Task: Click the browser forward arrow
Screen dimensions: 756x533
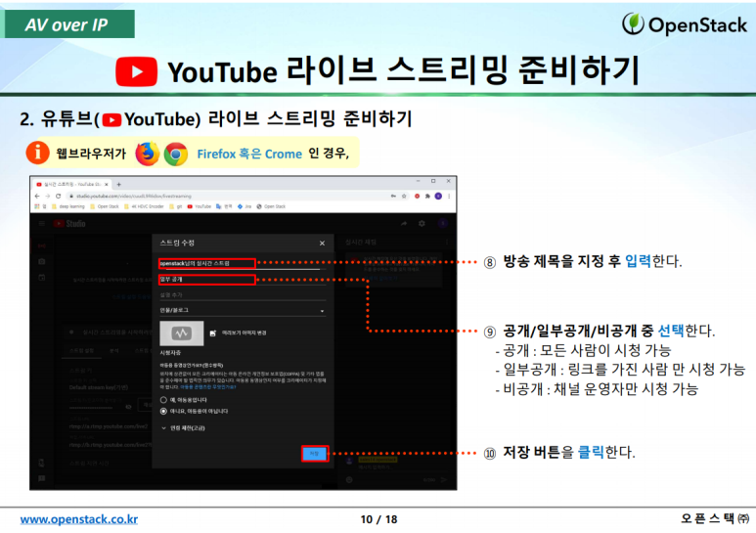Action: [x=47, y=197]
